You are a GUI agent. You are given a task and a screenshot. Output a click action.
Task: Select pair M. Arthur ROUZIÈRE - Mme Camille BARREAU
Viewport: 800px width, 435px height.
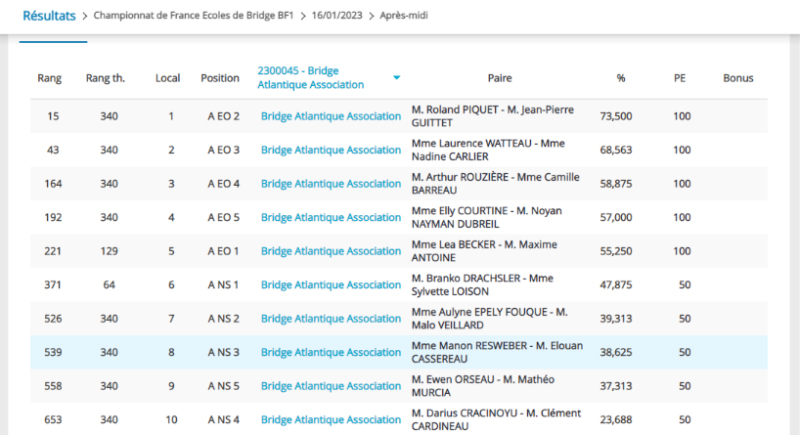pos(495,184)
